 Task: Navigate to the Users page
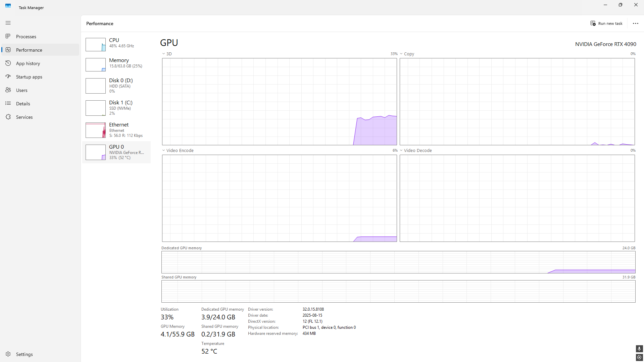40,90
